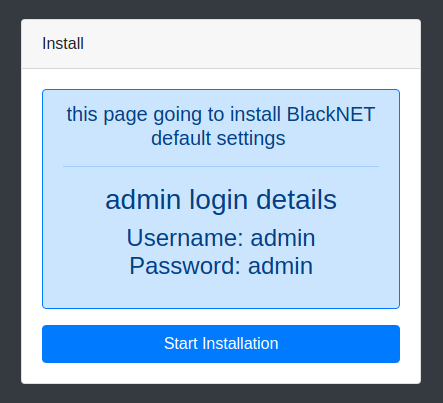Click 'this page going to install' text
Screen dimensions: 443x403
tap(173, 114)
